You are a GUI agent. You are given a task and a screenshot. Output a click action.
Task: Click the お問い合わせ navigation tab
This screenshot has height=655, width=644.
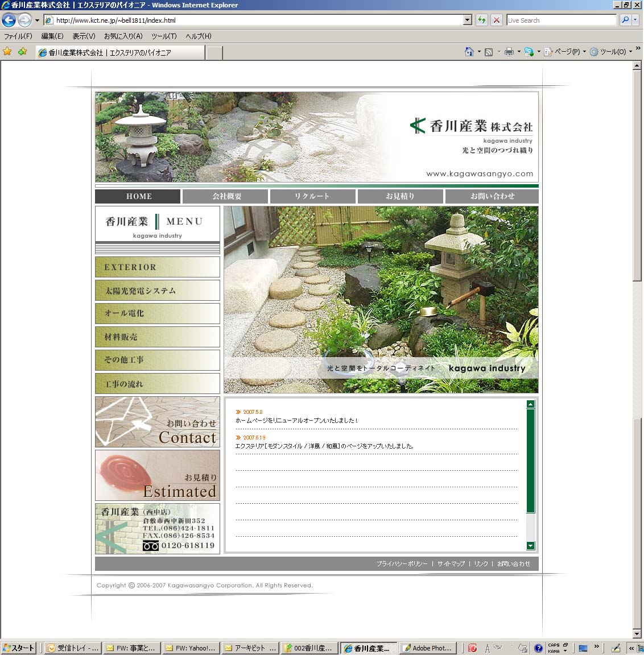(x=492, y=196)
